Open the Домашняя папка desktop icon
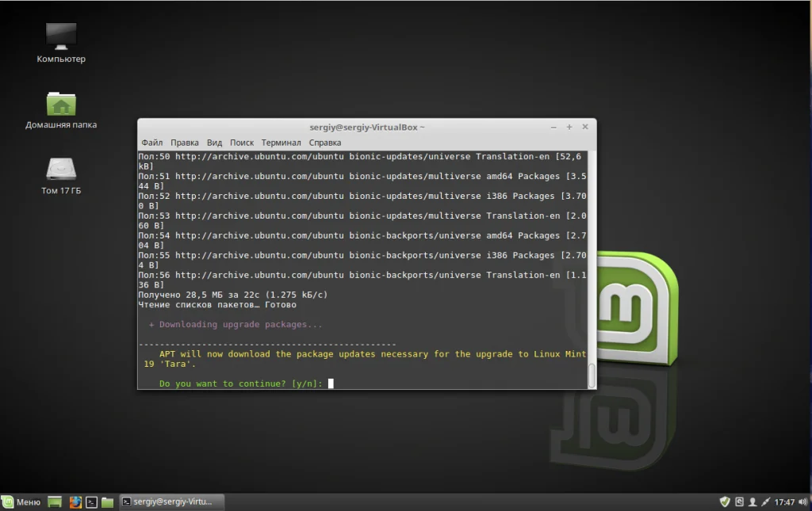The image size is (812, 511). pyautogui.click(x=61, y=109)
